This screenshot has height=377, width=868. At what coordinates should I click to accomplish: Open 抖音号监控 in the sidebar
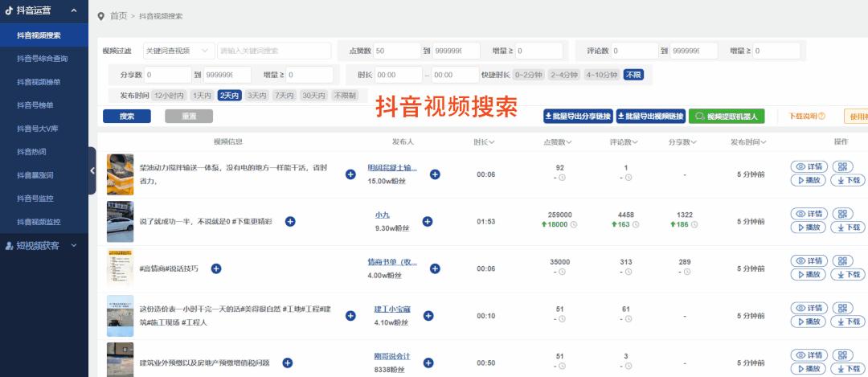tap(35, 199)
